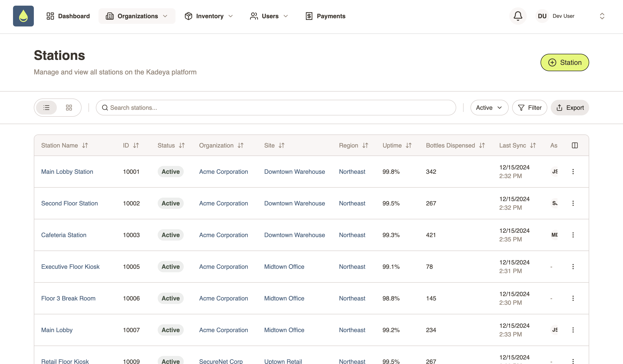Expand the Users menu
Image resolution: width=623 pixels, height=364 pixels.
click(269, 16)
